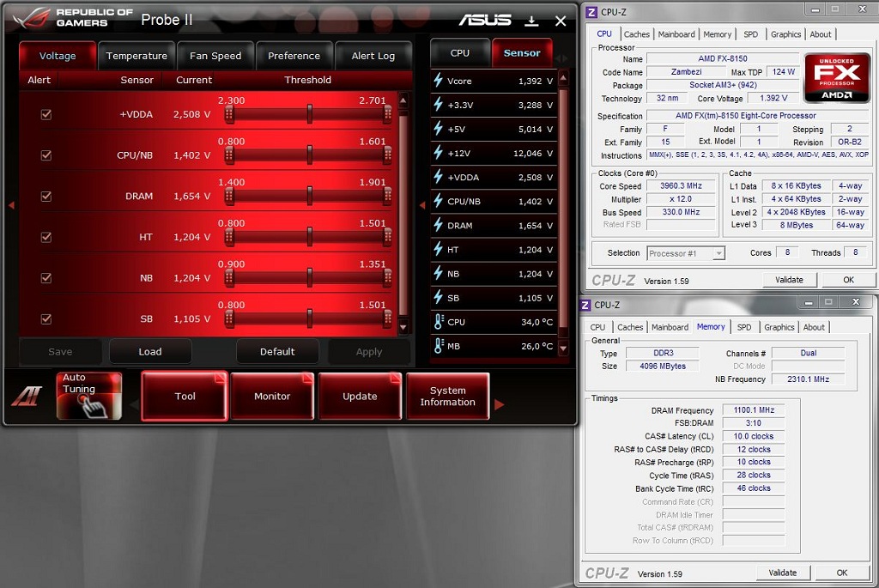This screenshot has width=879, height=588.
Task: Click the +3.3V lightning bolt icon
Action: pyautogui.click(x=438, y=104)
